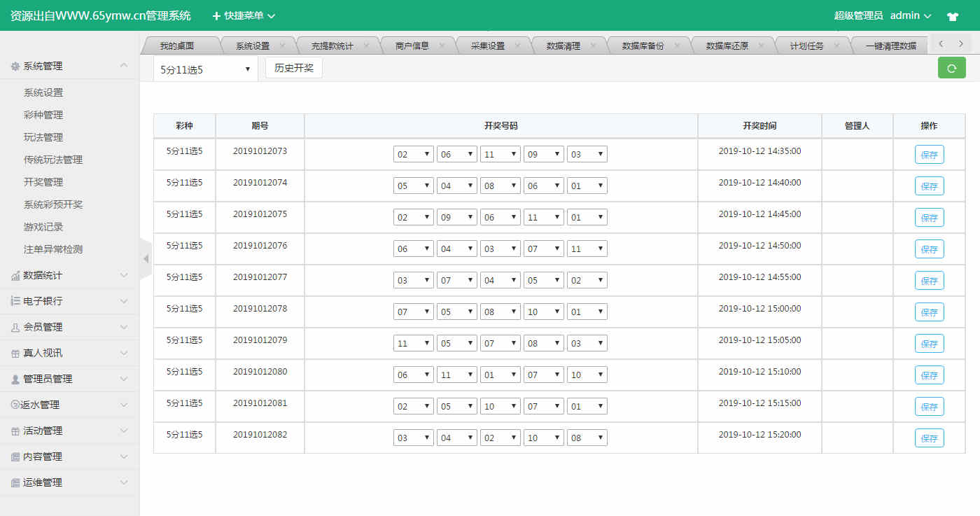Click the green refresh icon button
This screenshot has height=516, width=980.
[x=951, y=68]
